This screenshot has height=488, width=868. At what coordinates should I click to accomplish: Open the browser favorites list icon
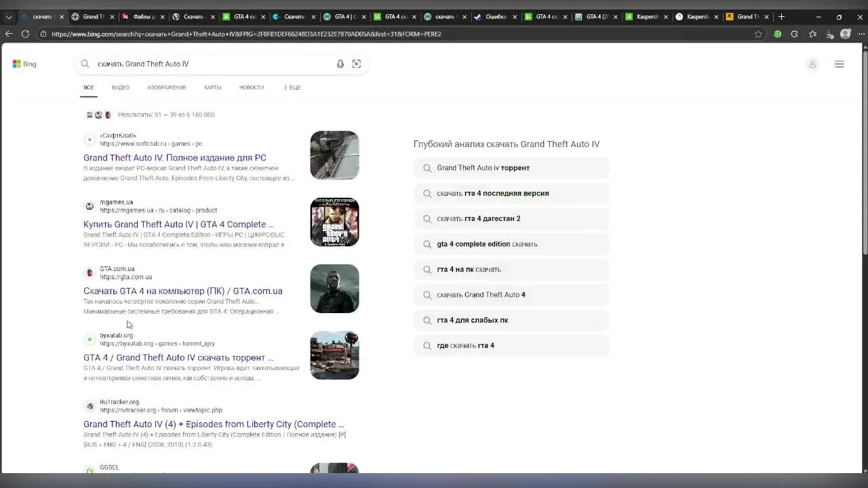tap(812, 34)
